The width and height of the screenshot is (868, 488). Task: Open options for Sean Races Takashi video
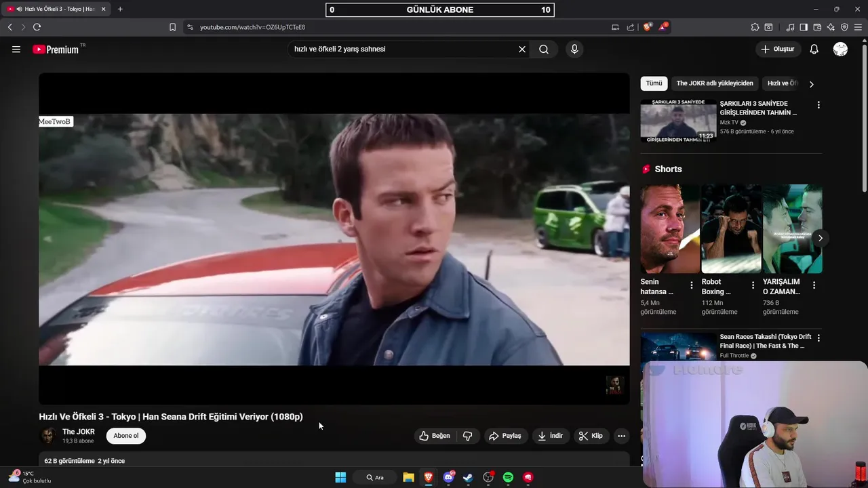click(x=818, y=338)
